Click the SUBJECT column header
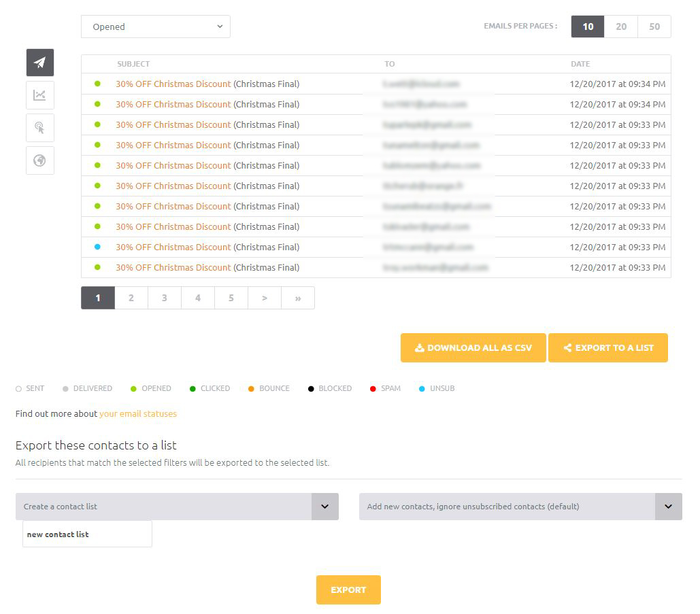700x614 pixels. 133,64
